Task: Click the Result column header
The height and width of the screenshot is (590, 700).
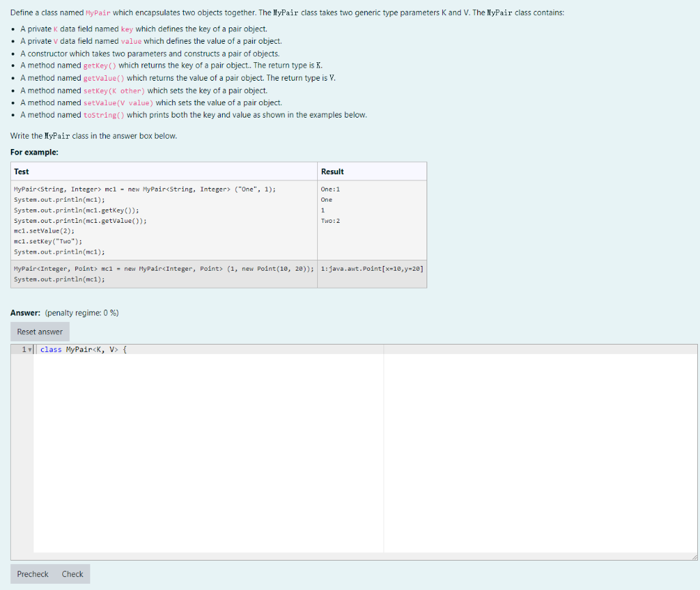Action: [334, 171]
